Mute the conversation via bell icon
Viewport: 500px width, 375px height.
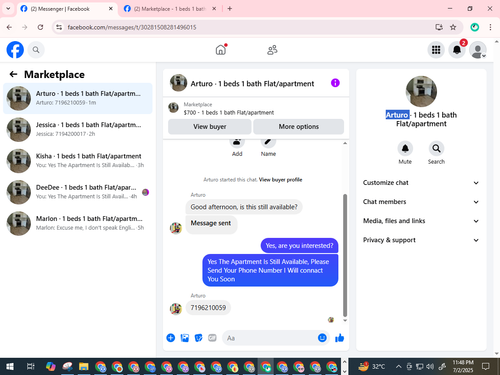click(405, 148)
